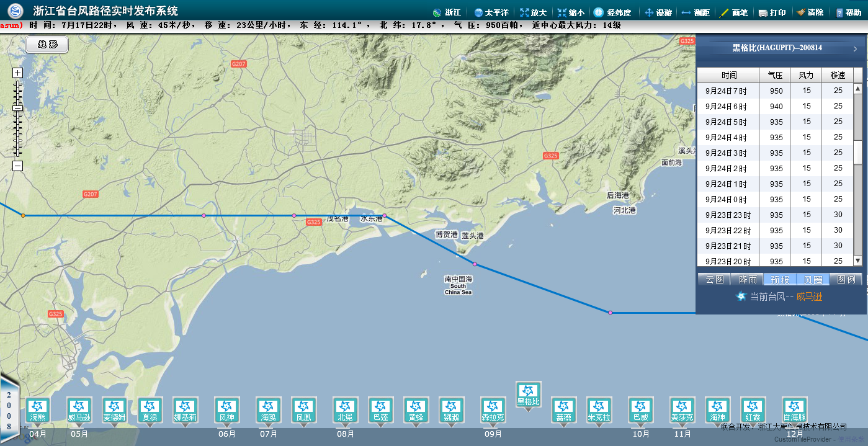Expand the 2008 year selector tab
Image resolution: width=868 pixels, height=446 pixels.
tap(9, 410)
